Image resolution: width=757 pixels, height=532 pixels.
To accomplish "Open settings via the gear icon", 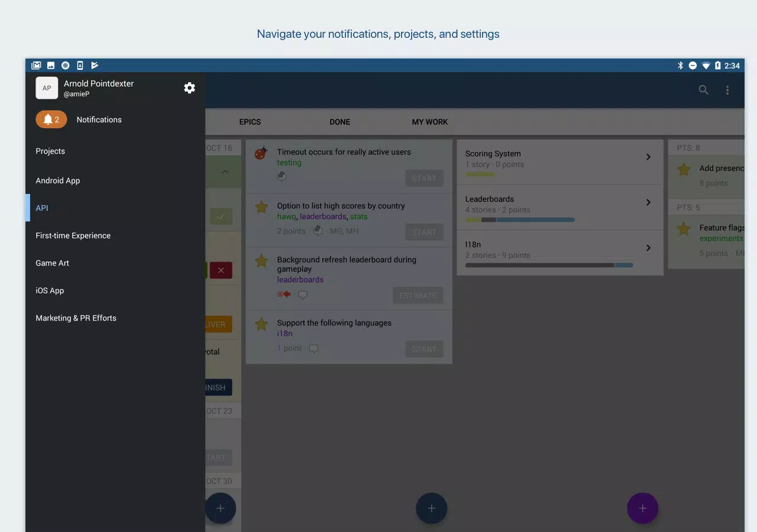I will (189, 88).
